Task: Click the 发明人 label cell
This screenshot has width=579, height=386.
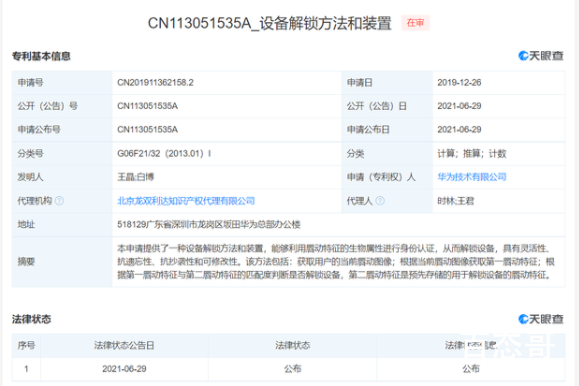Action: tap(62, 177)
